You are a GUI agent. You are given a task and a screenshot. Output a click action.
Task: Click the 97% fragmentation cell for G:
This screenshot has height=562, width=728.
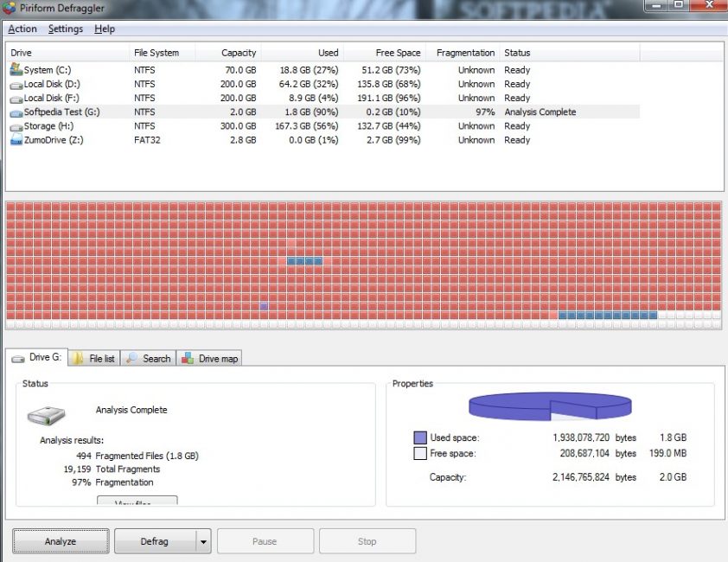tap(485, 112)
